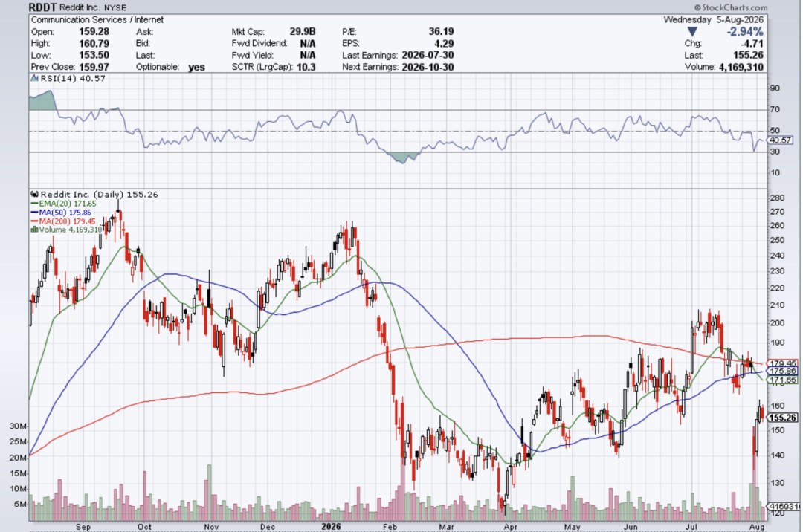Screen dimensions: 803x532
Task: Click the down-triangle icon beside -2.94%
Action: tap(692, 32)
